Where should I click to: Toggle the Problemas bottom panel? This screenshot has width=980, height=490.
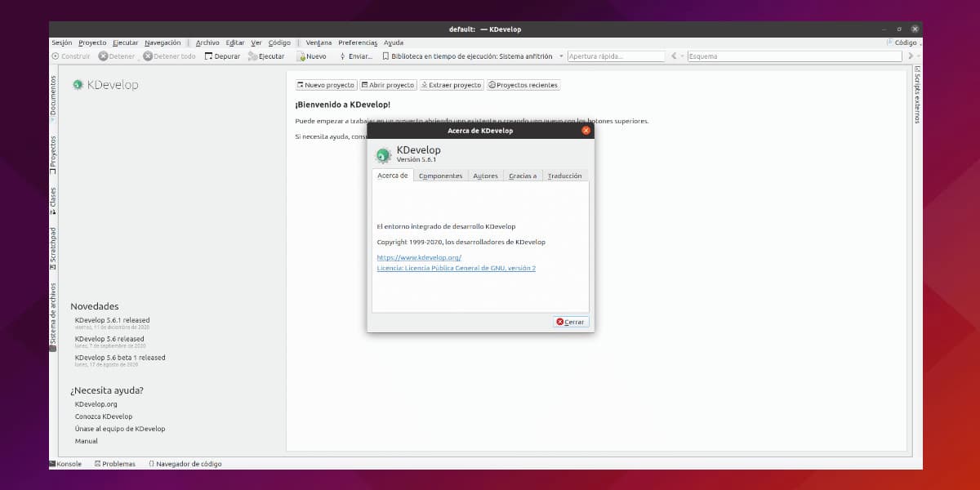pyautogui.click(x=114, y=464)
